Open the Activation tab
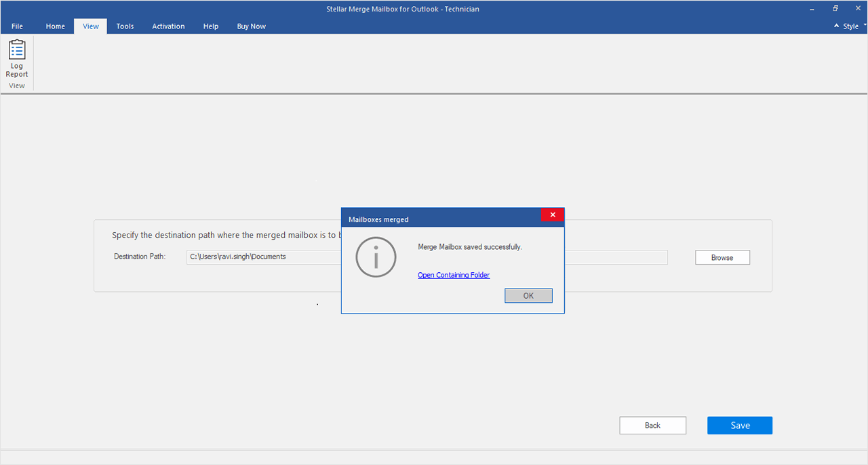868x465 pixels. coord(168,26)
